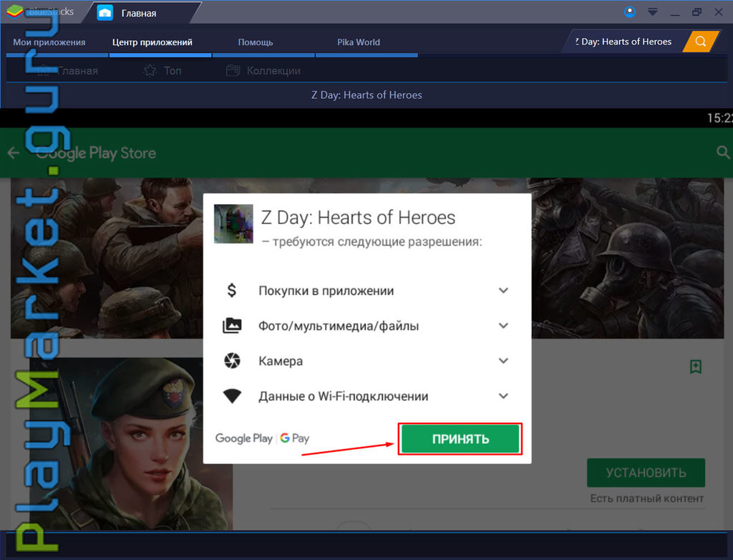Click the star icon next to Топ

[150, 71]
